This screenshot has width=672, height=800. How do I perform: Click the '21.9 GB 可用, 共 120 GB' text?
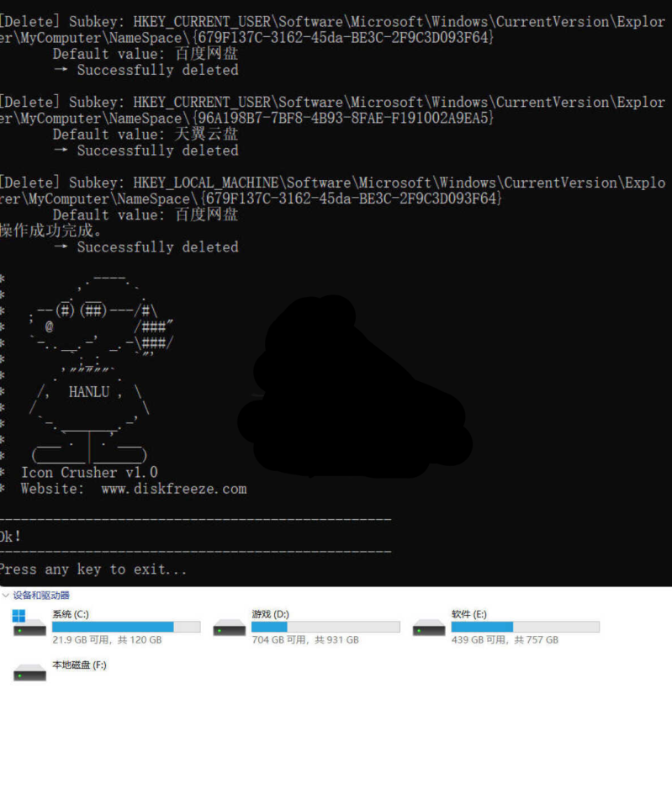coord(107,640)
